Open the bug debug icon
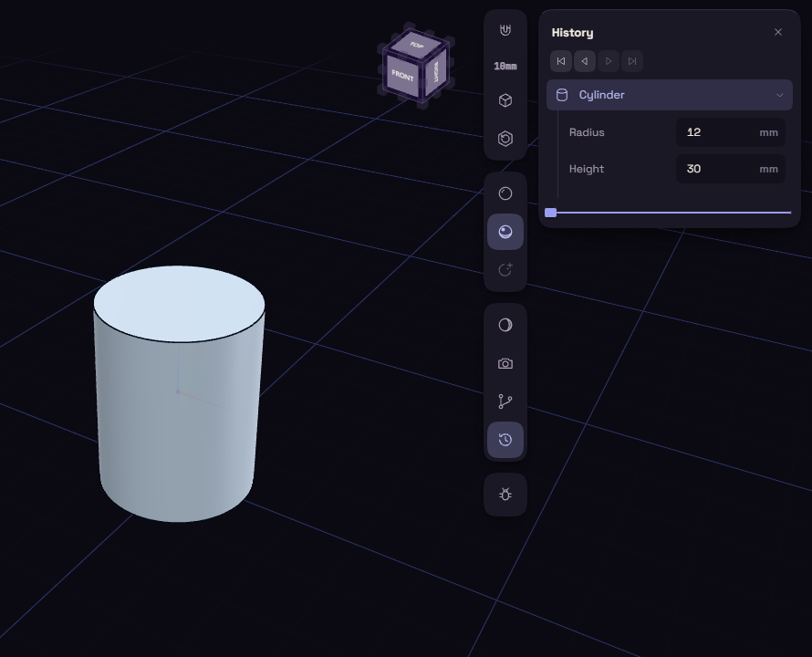The height and width of the screenshot is (657, 812). coord(505,495)
